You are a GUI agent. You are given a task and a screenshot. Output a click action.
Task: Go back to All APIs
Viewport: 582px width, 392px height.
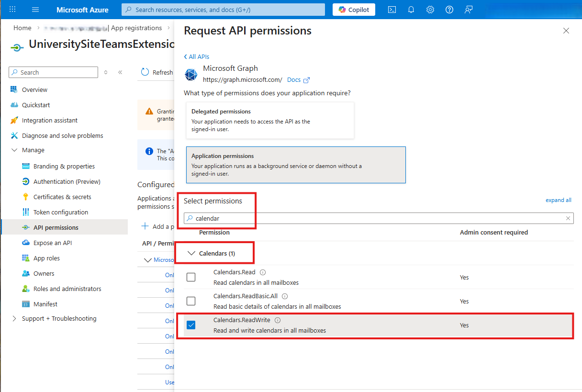point(197,56)
